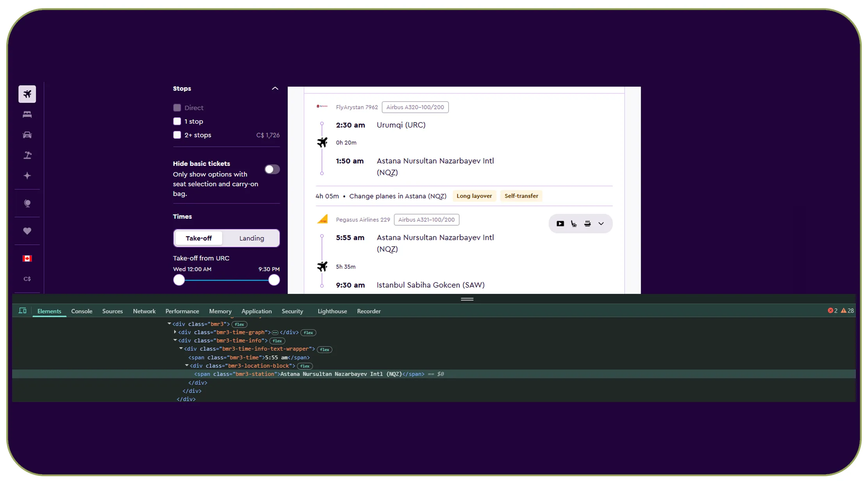
Task: Open the Trips heart icon
Action: pos(27,231)
